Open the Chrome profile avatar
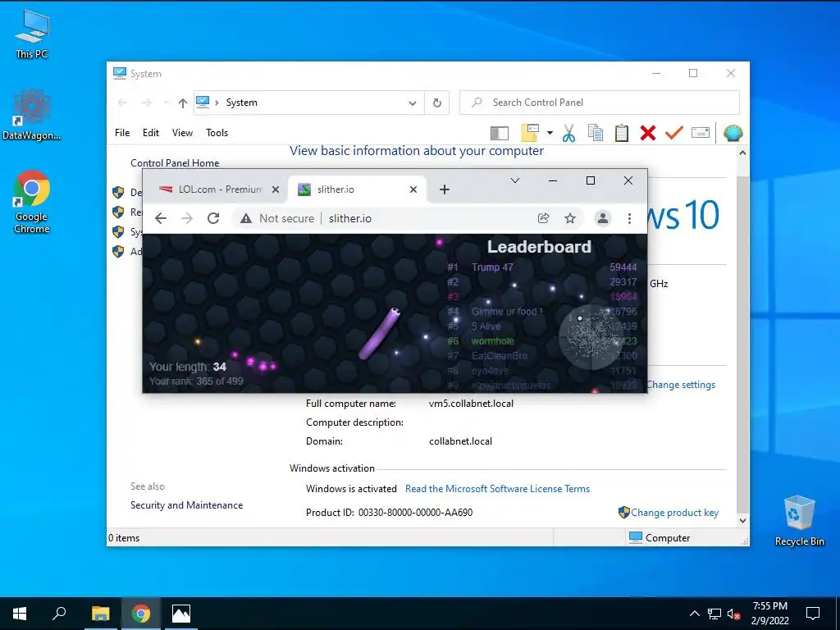Image resolution: width=840 pixels, height=630 pixels. pyautogui.click(x=603, y=218)
